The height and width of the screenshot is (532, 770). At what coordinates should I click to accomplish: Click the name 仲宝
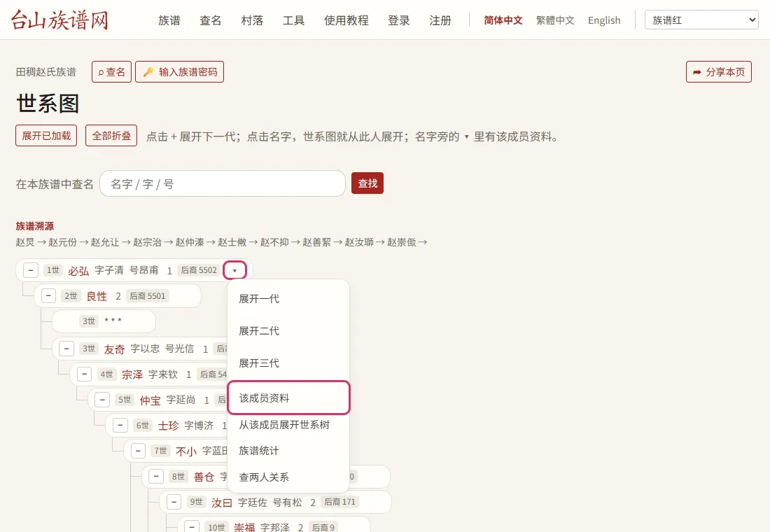pos(150,400)
